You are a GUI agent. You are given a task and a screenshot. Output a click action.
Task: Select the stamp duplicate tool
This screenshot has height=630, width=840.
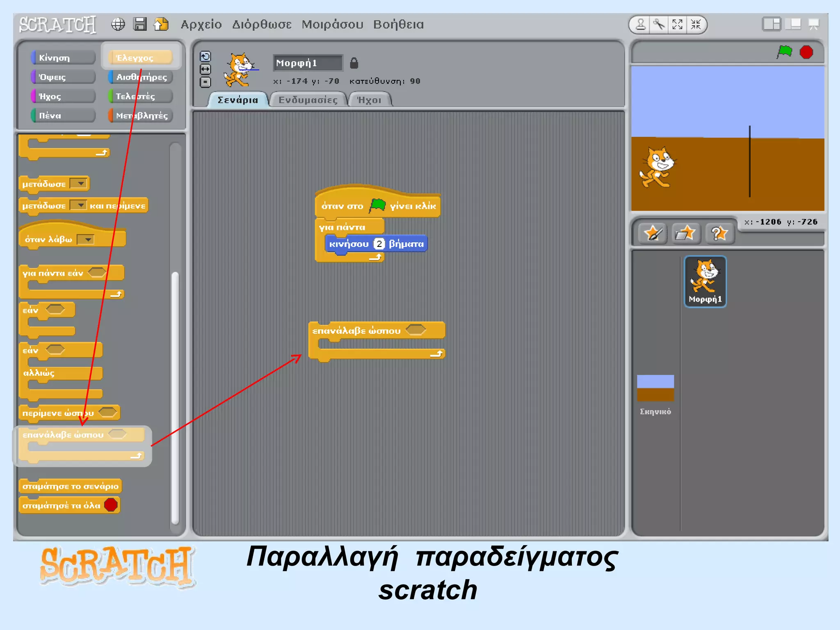coord(641,25)
